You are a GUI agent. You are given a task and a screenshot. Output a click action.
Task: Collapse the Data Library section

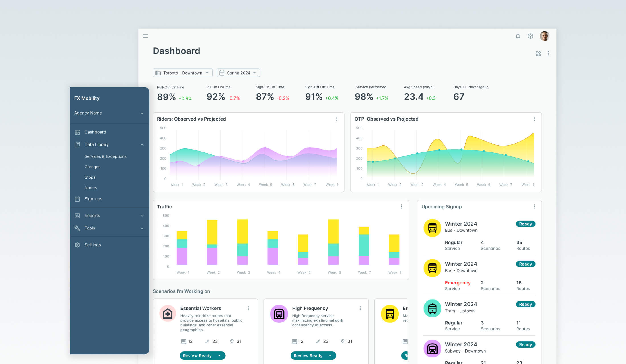pyautogui.click(x=142, y=145)
